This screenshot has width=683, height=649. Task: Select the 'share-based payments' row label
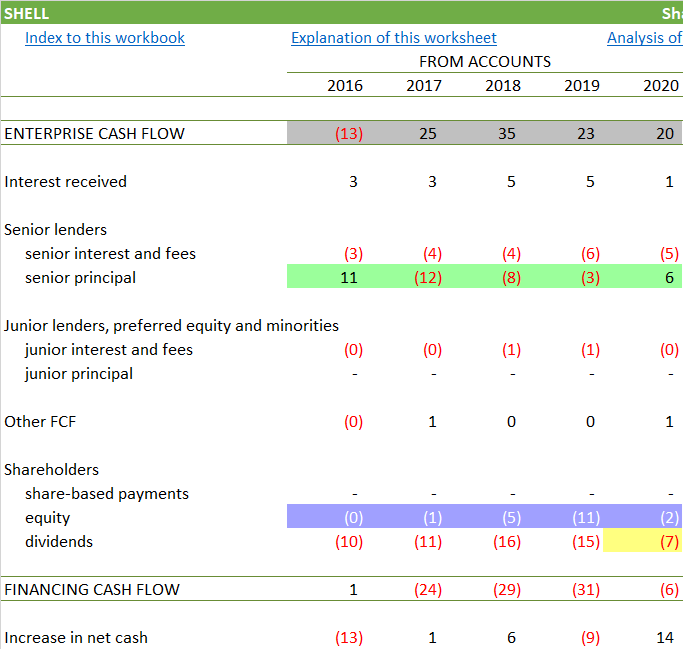pyautogui.click(x=107, y=494)
